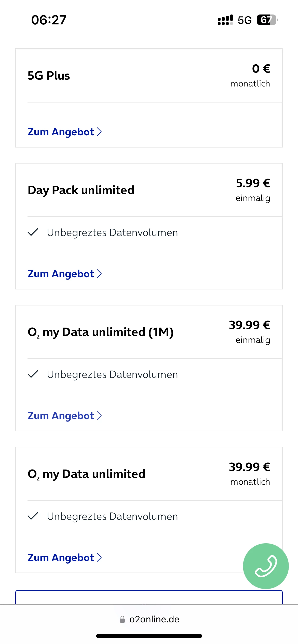Tap the chevron arrow in Day Pack card
The height and width of the screenshot is (644, 298).
(99, 274)
